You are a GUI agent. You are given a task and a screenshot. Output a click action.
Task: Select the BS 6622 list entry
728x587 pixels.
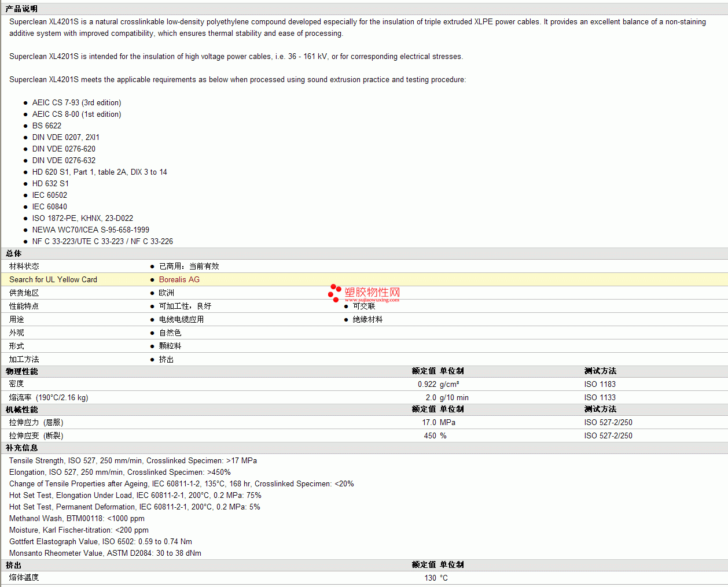pos(47,125)
